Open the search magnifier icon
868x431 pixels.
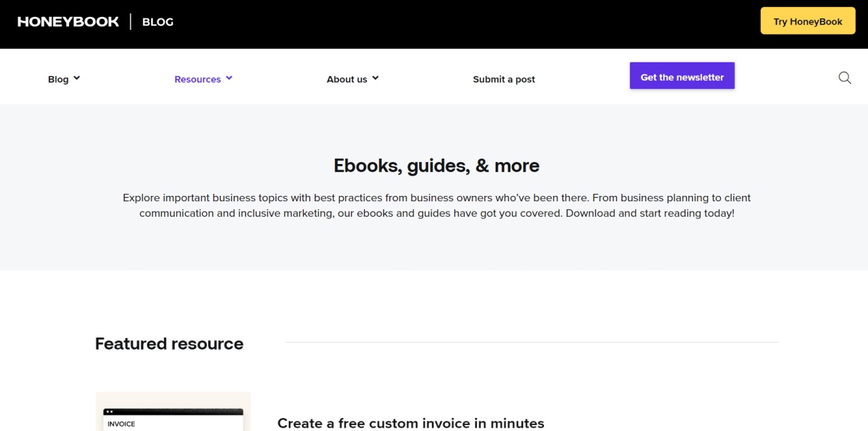(x=844, y=78)
